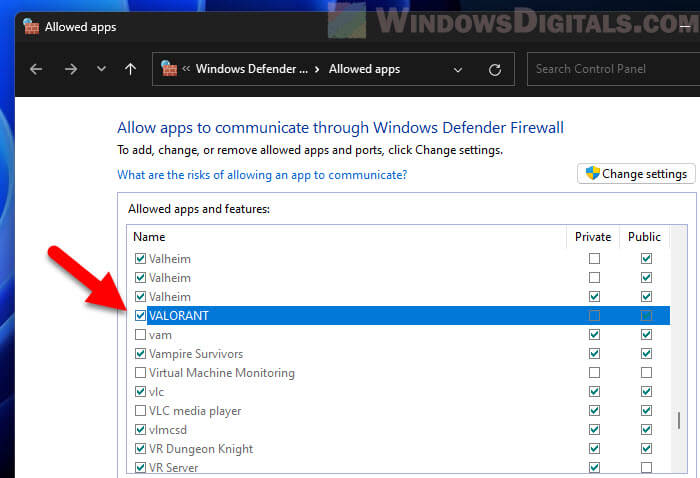This screenshot has width=700, height=478.
Task: Select the Virtual Machine Monitoring row text
Action: pos(222,372)
